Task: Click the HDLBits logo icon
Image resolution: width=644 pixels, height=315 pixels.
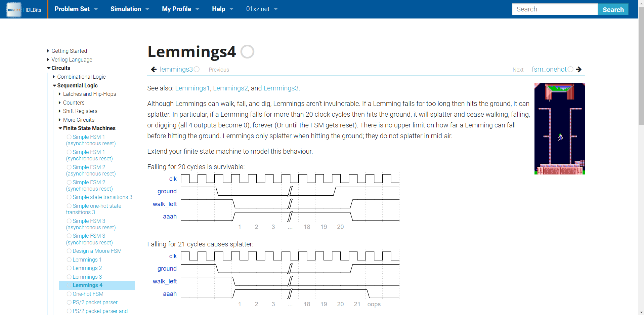Action: point(14,9)
